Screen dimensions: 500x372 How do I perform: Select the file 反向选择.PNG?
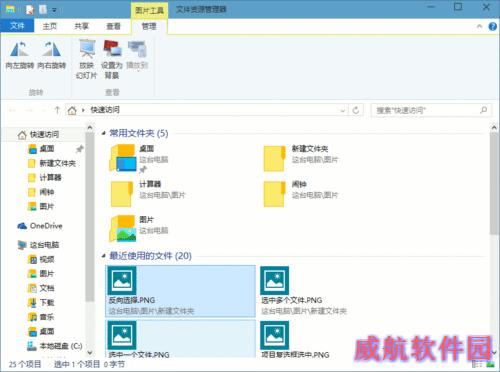point(180,291)
